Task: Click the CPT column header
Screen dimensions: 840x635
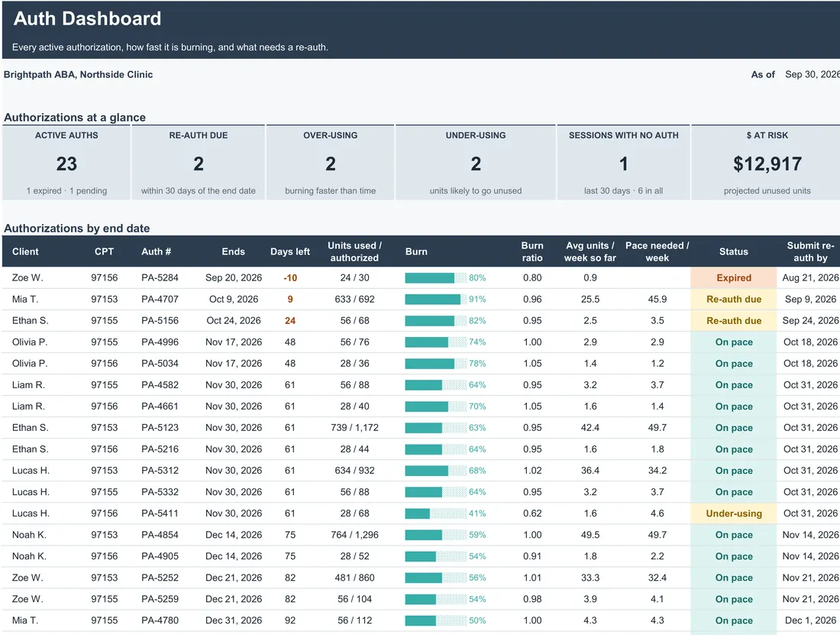Action: pyautogui.click(x=104, y=251)
